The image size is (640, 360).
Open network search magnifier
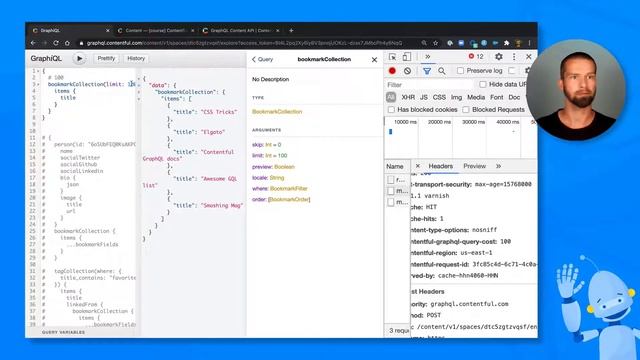pos(442,71)
